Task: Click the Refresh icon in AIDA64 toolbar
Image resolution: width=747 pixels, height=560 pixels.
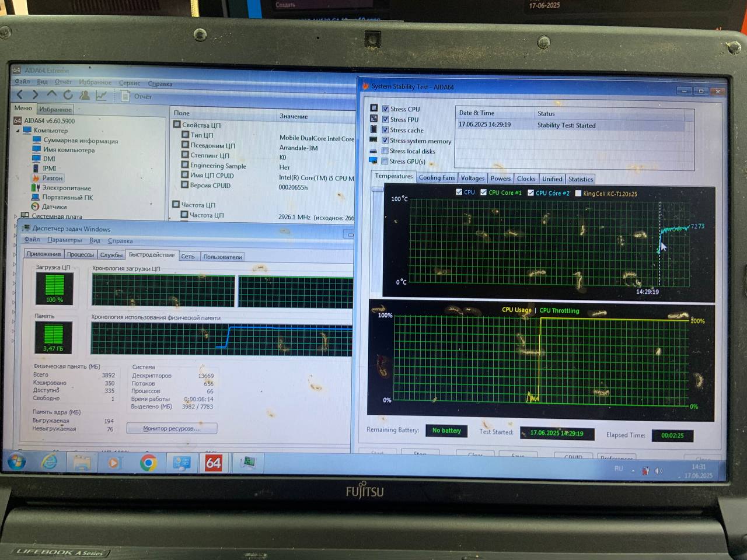Action: tap(68, 95)
